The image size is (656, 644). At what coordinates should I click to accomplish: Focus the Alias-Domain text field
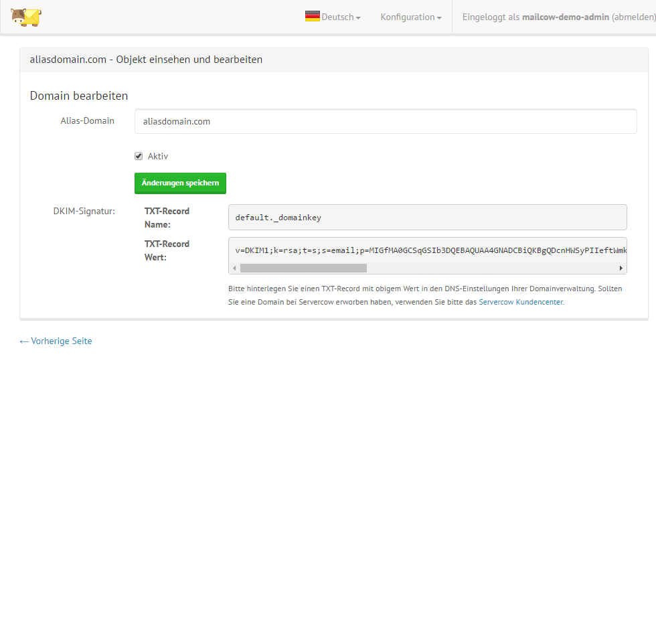(x=385, y=122)
